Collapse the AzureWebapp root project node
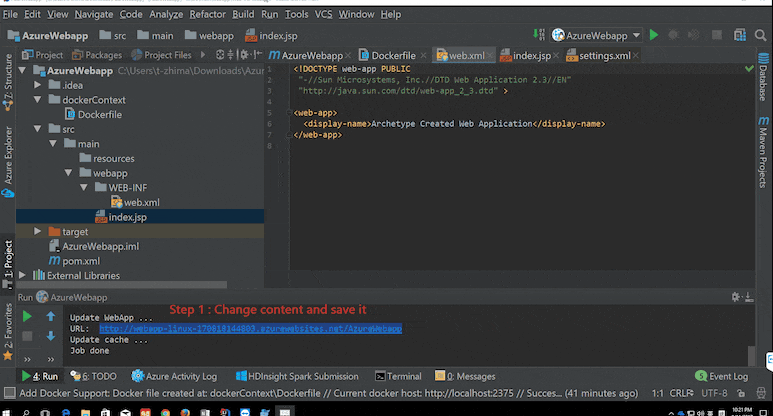This screenshot has width=773, height=416. 22,70
